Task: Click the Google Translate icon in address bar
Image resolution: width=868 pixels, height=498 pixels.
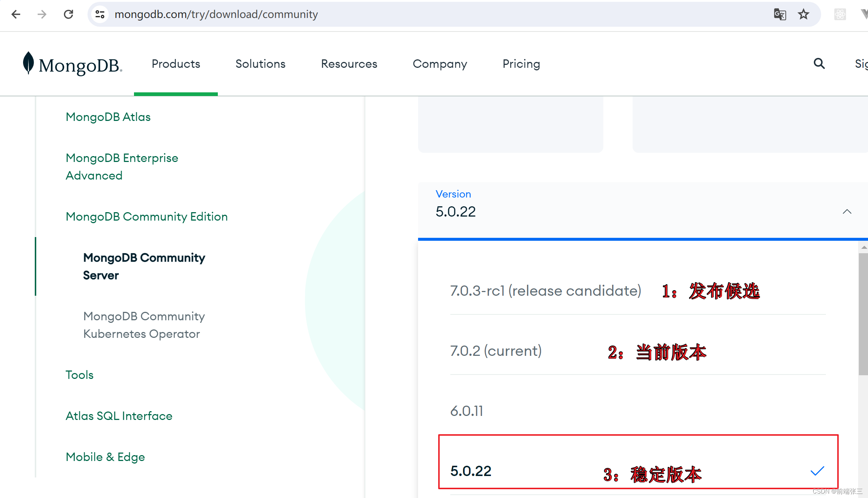Action: [780, 14]
